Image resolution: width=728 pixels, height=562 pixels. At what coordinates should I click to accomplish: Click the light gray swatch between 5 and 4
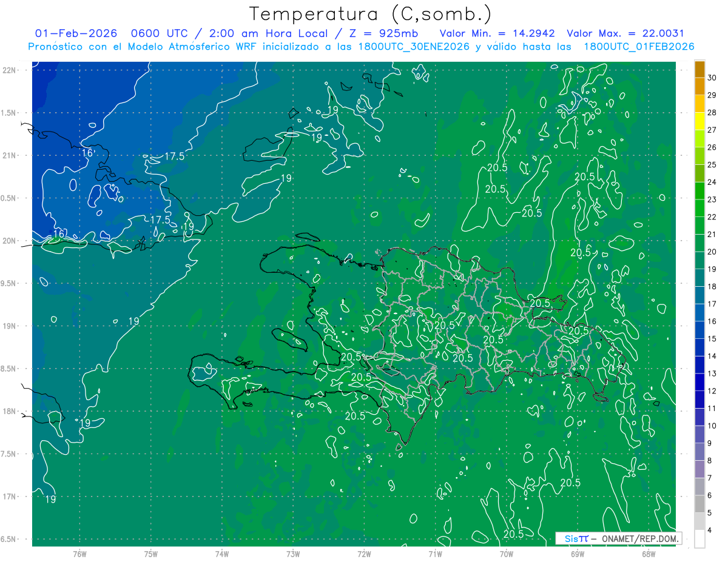click(x=699, y=521)
